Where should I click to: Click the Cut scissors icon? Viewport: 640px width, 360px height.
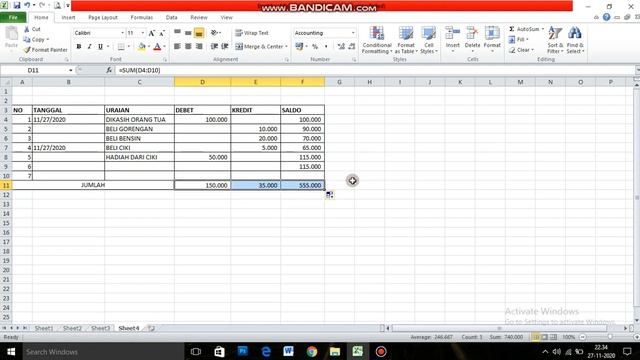(x=27, y=29)
